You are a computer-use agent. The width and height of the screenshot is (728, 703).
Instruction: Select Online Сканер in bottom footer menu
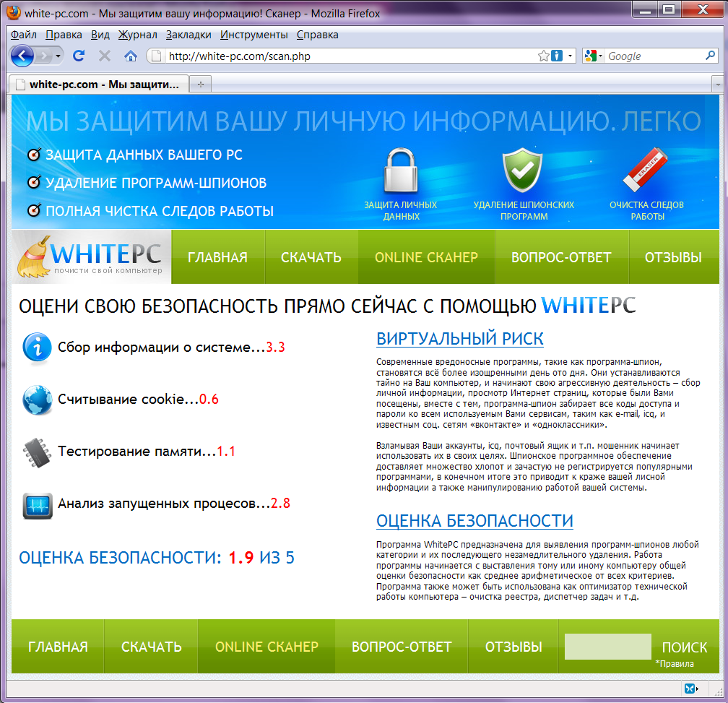point(267,647)
